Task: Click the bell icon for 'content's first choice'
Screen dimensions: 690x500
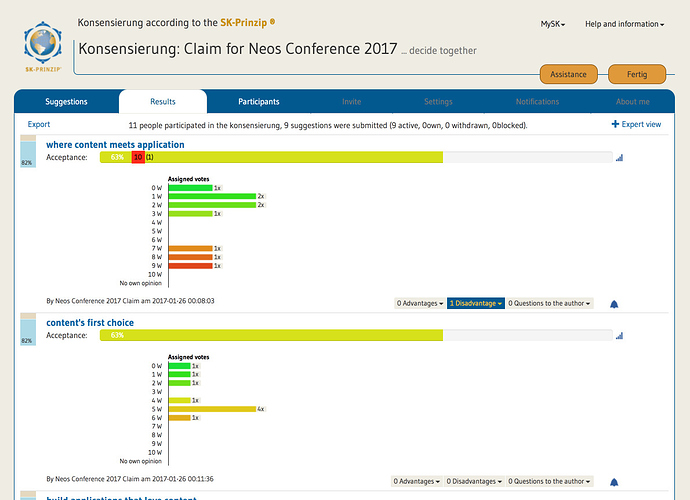Action: click(x=614, y=482)
